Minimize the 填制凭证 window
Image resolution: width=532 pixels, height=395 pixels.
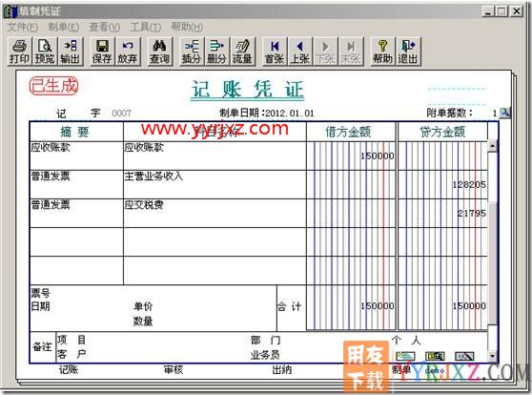(488, 11)
